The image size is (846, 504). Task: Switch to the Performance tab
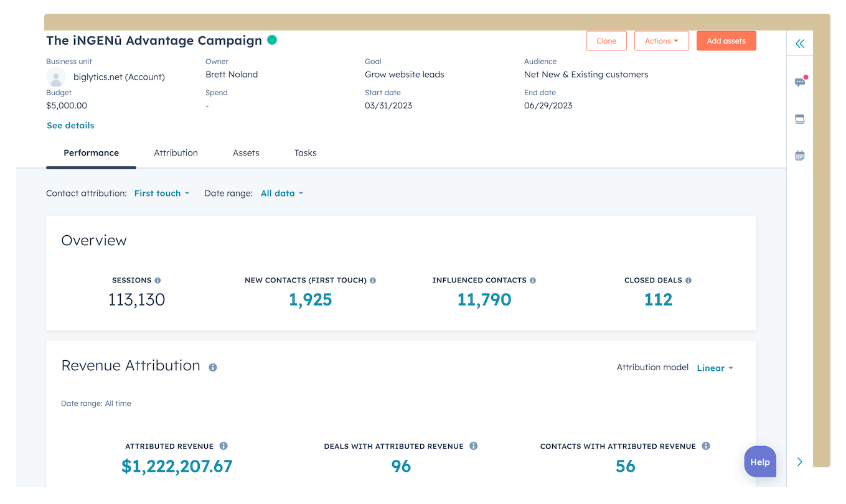[91, 153]
